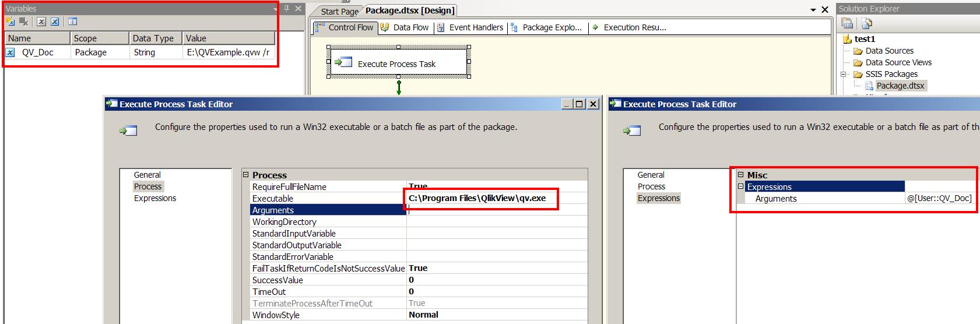Toggle Show All Variables icon
Screen dimensions: 980x324
click(55, 22)
